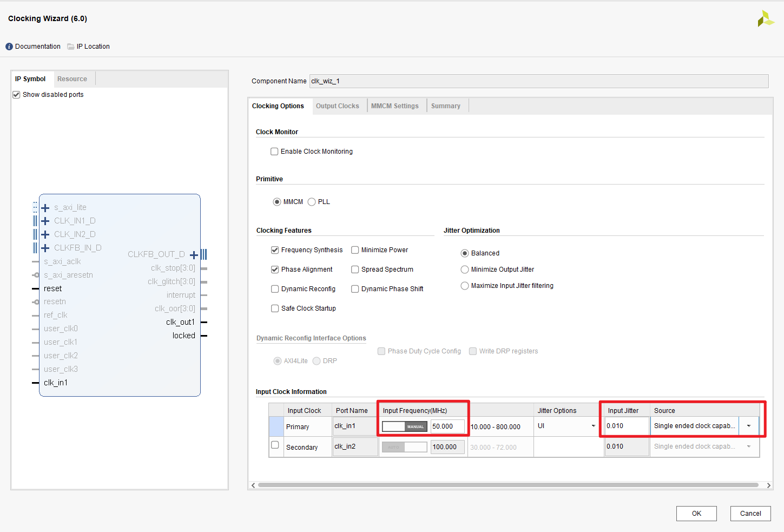The width and height of the screenshot is (784, 532).
Task: Expand CLK_IN1_D port plus icon
Action: pyautogui.click(x=45, y=221)
